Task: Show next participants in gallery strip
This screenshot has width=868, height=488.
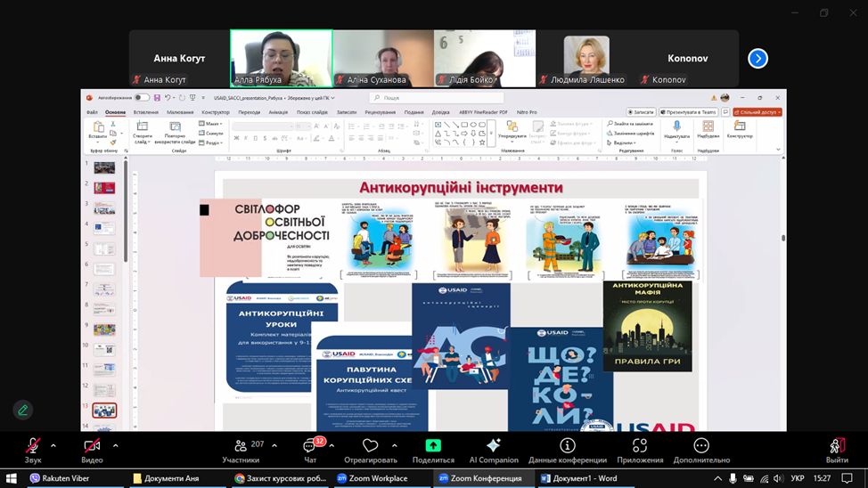Action: click(757, 59)
